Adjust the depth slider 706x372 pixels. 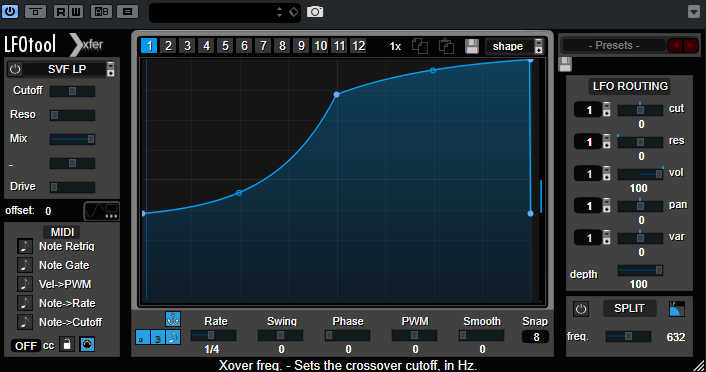click(x=640, y=270)
